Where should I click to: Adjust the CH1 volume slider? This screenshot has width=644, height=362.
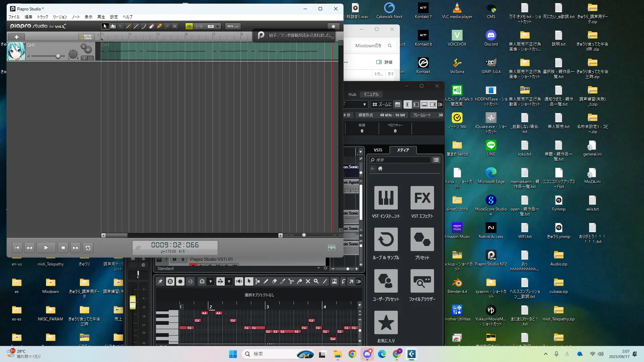58,56
